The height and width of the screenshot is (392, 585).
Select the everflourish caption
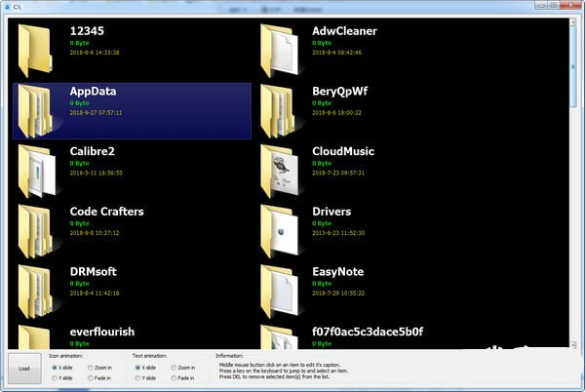[x=102, y=332]
